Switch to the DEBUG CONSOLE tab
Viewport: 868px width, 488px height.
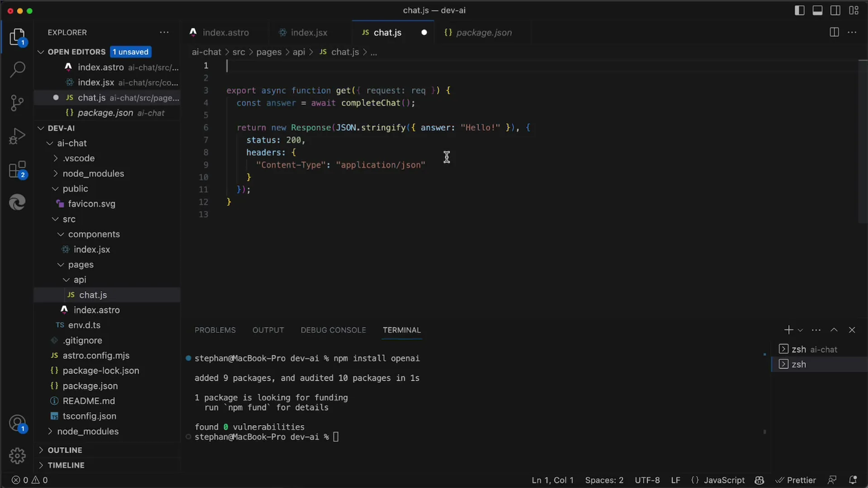pos(333,330)
